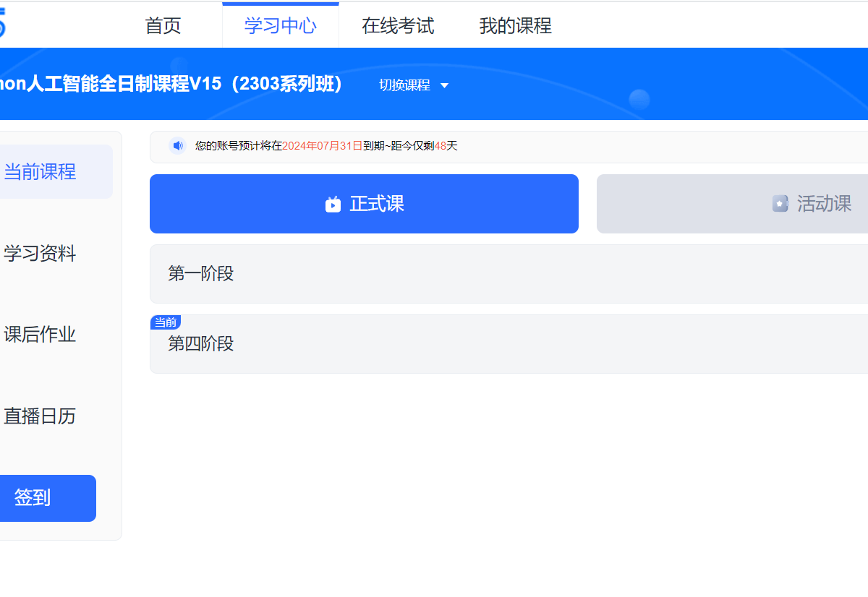
Task: Click the 当前 badge above 第四阶段
Action: [165, 322]
